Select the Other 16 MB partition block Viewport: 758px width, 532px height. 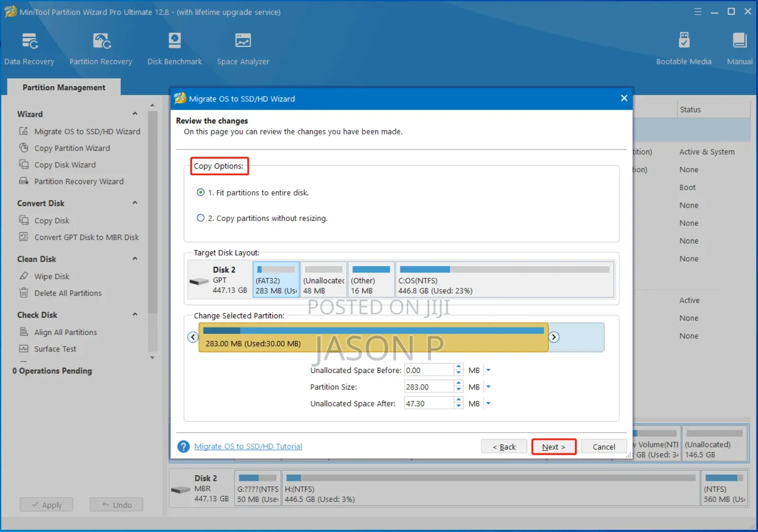click(x=371, y=280)
